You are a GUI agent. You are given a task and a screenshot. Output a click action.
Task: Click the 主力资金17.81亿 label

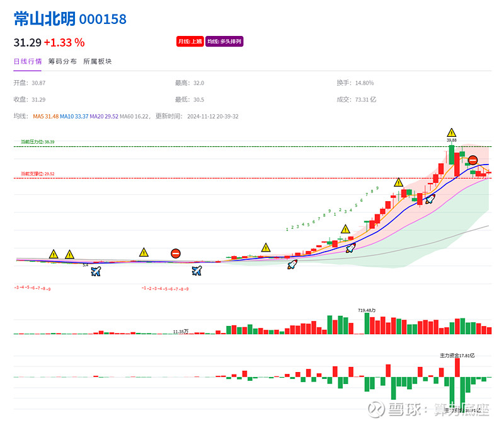457,356
